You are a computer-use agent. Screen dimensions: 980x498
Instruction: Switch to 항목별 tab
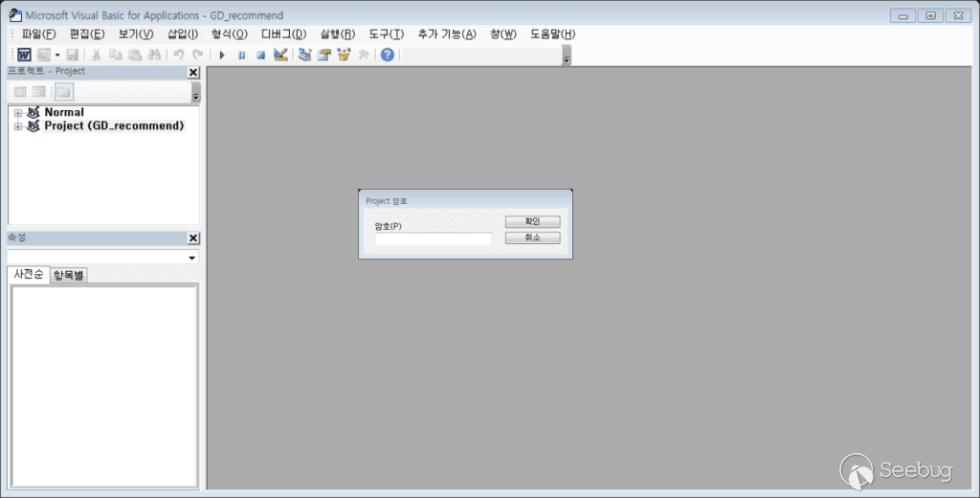69,275
